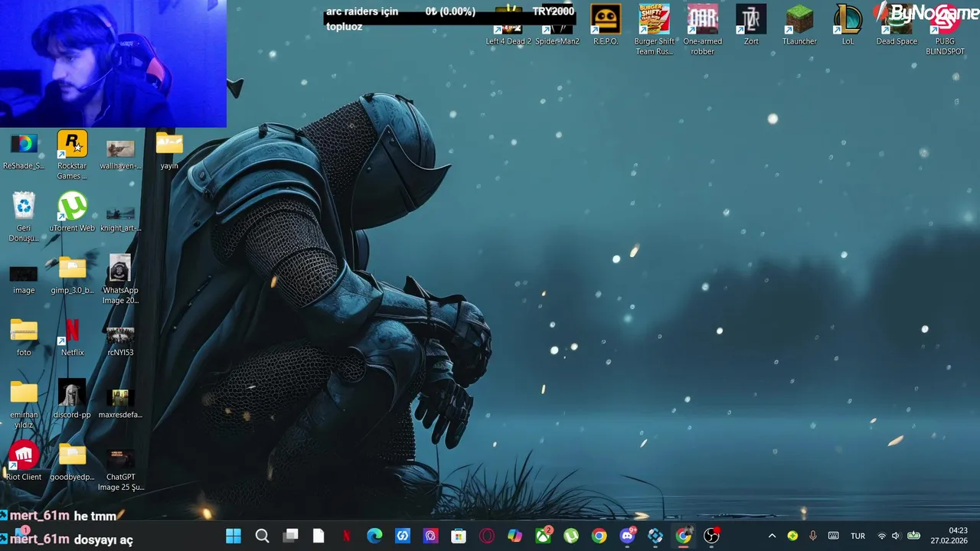Image resolution: width=980 pixels, height=551 pixels.
Task: Open Wi-Fi network settings in the tray
Action: [x=881, y=536]
